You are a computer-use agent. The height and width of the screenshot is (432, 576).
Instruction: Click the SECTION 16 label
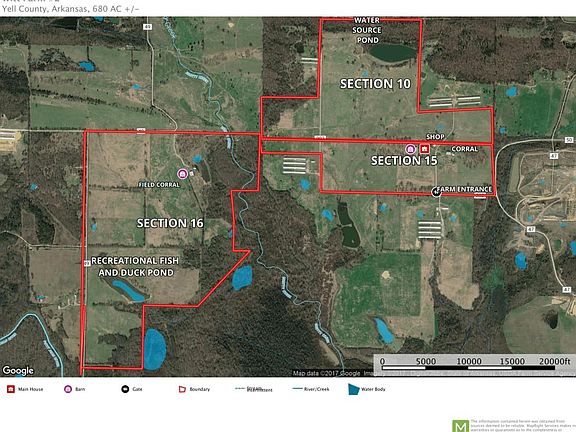(x=170, y=223)
